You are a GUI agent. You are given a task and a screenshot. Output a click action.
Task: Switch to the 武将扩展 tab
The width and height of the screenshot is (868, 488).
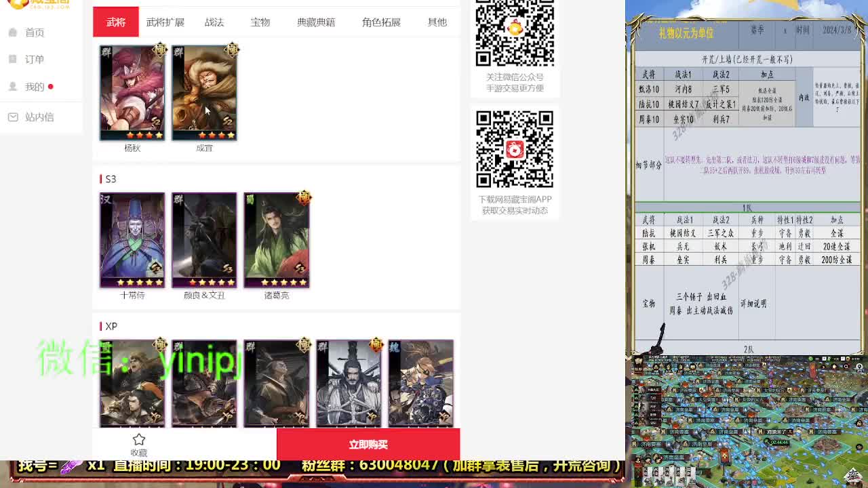(x=165, y=22)
